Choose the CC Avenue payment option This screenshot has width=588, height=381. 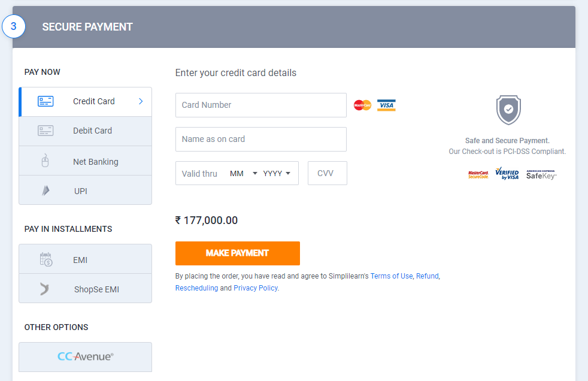[x=85, y=356]
